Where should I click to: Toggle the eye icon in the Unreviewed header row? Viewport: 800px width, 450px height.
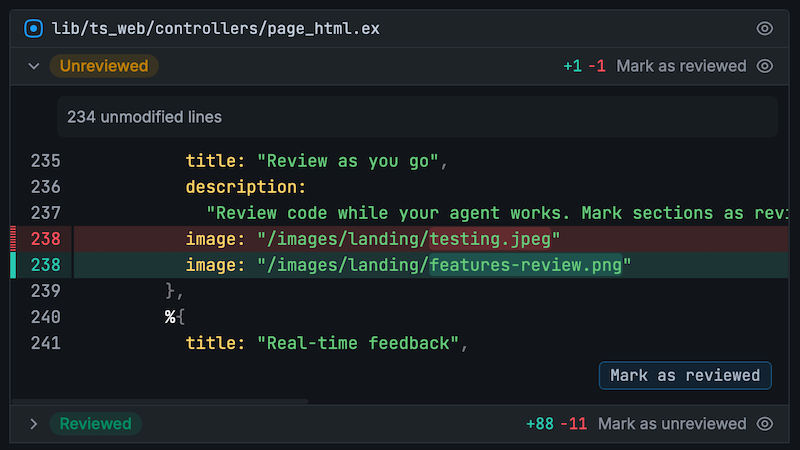(x=765, y=66)
